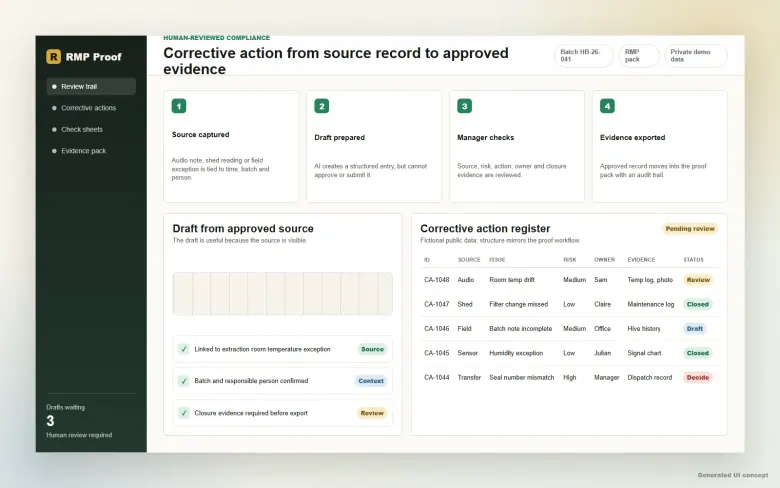The image size is (780, 488).
Task: Click the Corrective action register heading
Action: click(485, 228)
